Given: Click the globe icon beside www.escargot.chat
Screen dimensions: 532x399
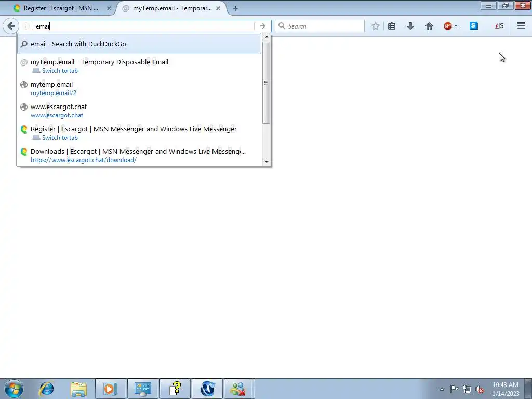Looking at the screenshot, I should 24,107.
